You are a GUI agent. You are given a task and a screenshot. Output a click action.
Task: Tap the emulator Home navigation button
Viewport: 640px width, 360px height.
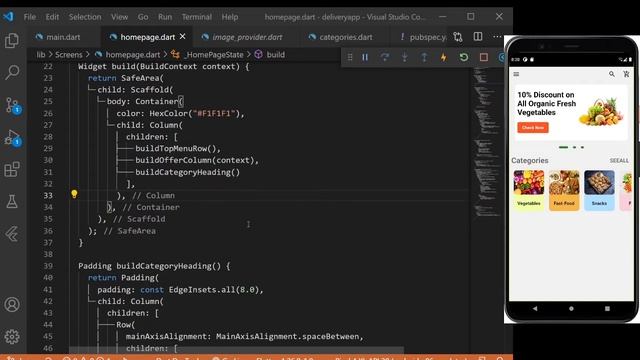(571, 309)
